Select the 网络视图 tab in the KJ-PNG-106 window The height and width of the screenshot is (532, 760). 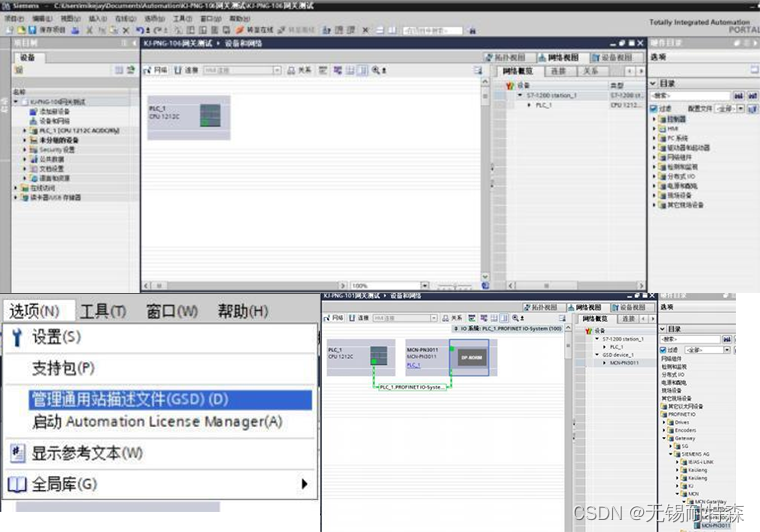tap(563, 58)
